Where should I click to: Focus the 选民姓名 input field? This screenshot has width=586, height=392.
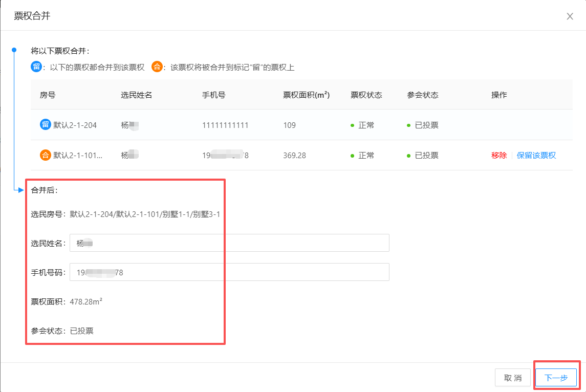[x=229, y=243]
